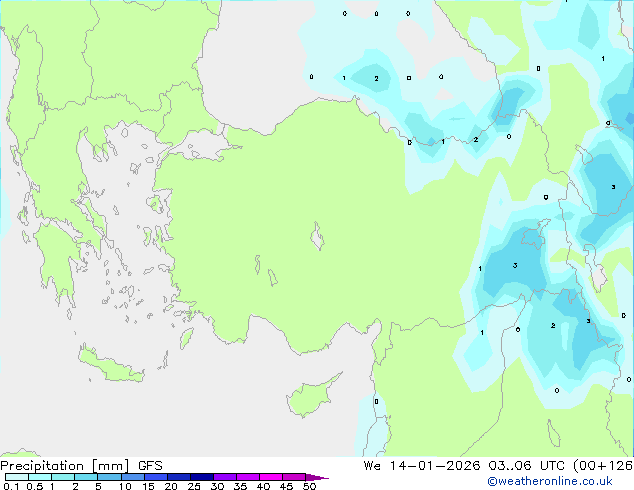
Task: Click the legend label "0.1"
Action: point(11,486)
